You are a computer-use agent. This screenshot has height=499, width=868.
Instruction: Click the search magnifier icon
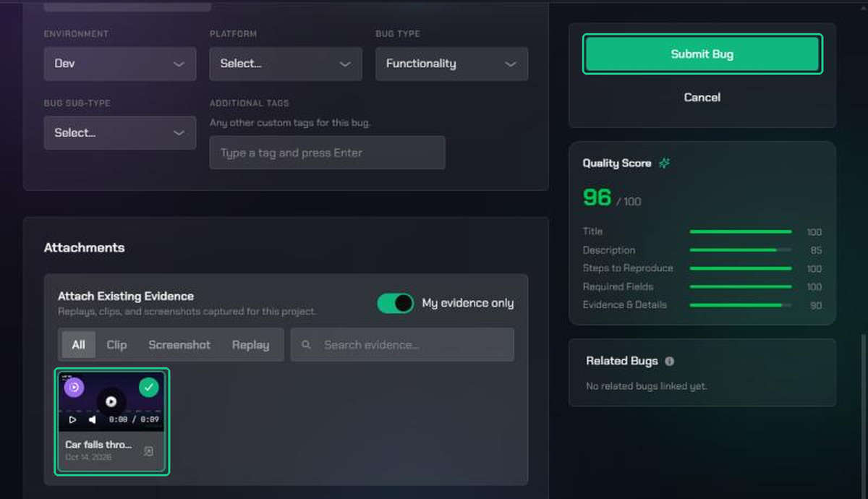[307, 345]
